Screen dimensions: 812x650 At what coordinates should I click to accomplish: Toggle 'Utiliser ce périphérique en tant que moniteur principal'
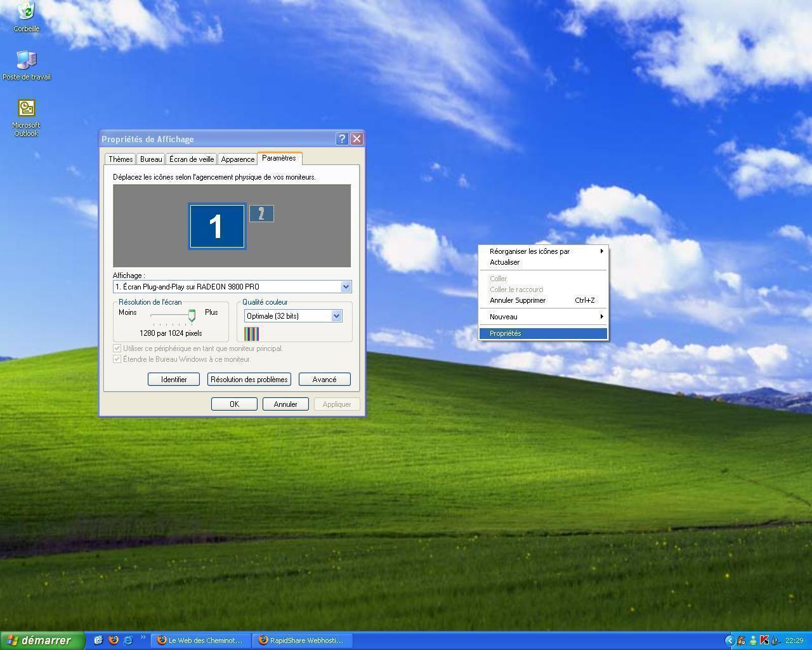pyautogui.click(x=117, y=348)
